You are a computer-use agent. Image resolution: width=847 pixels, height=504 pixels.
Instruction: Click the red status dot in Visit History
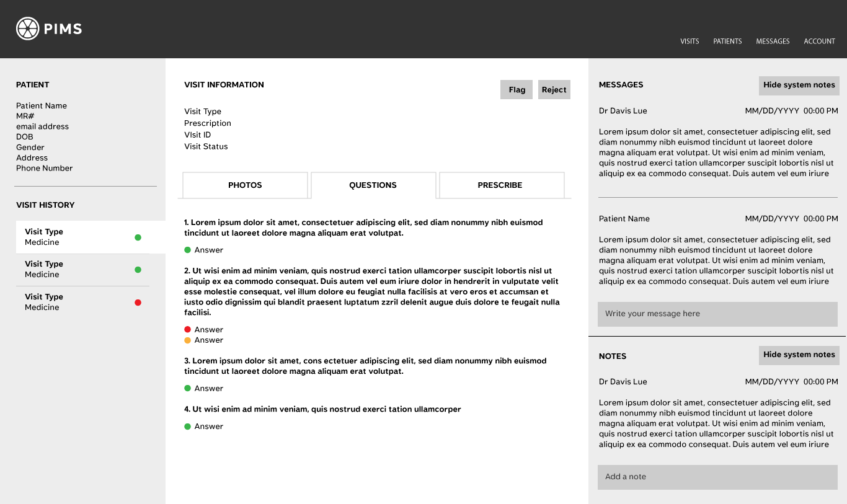[138, 303]
